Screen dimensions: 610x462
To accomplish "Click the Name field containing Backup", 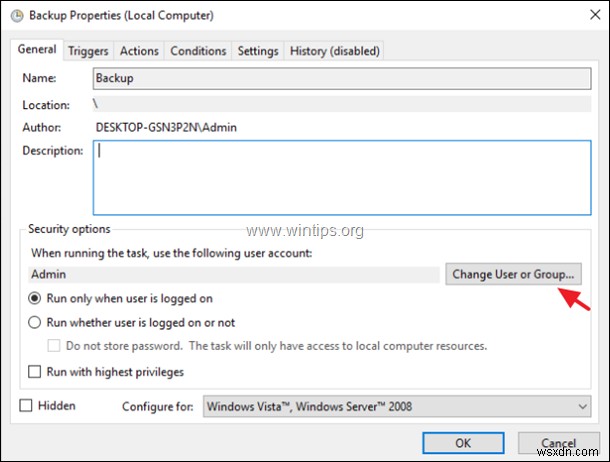I will 340,77.
